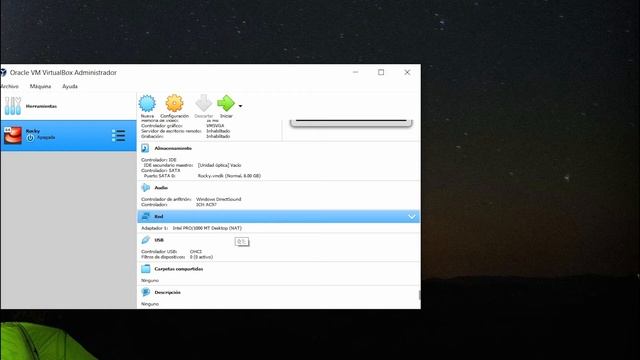The height and width of the screenshot is (360, 640).
Task: Click the Audio speaker icon
Action: [x=145, y=187]
